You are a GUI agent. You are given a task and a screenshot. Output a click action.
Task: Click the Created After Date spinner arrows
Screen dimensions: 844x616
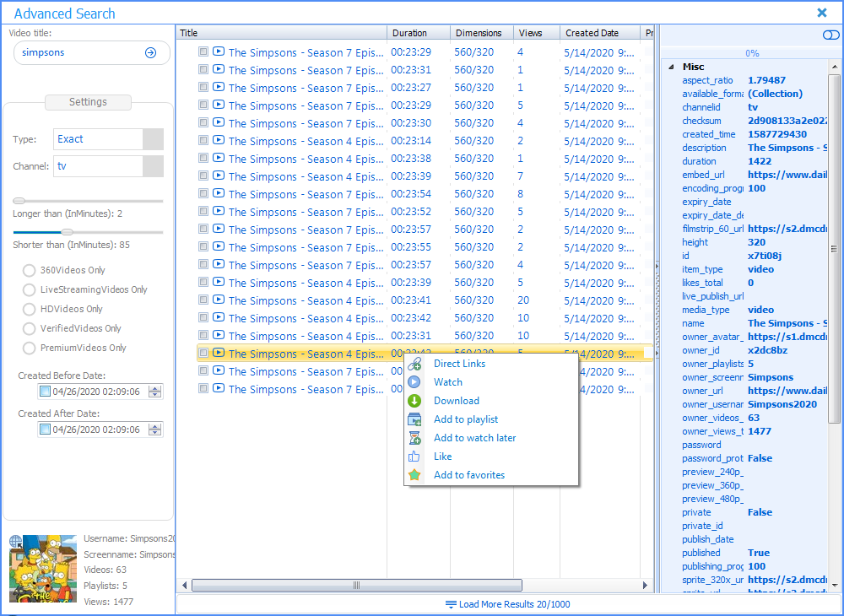(x=155, y=430)
